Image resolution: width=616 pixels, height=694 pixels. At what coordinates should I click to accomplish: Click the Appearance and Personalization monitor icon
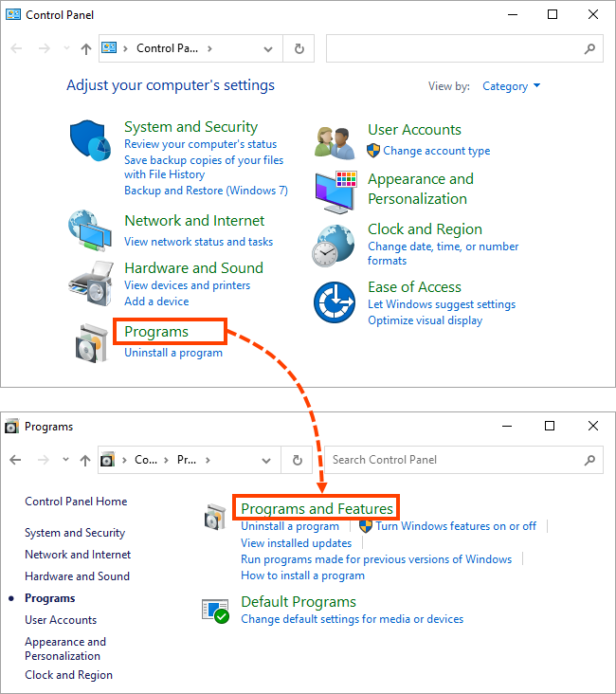point(334,192)
